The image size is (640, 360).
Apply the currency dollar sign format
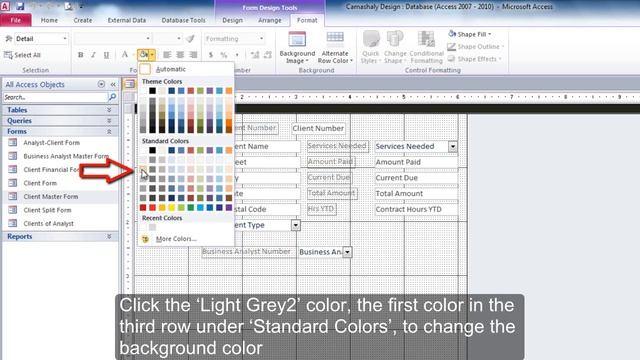coord(211,55)
